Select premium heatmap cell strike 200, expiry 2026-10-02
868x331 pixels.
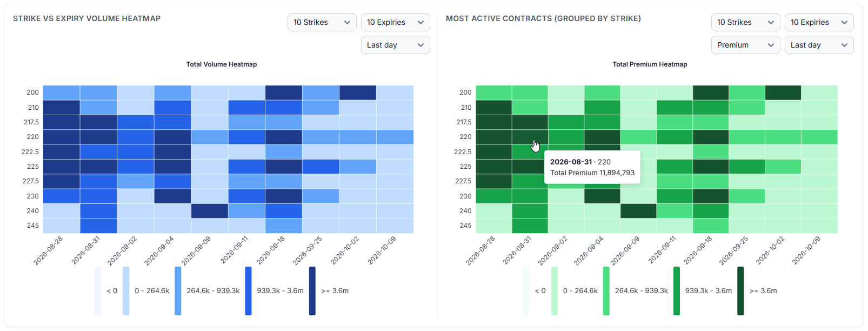coord(783,92)
